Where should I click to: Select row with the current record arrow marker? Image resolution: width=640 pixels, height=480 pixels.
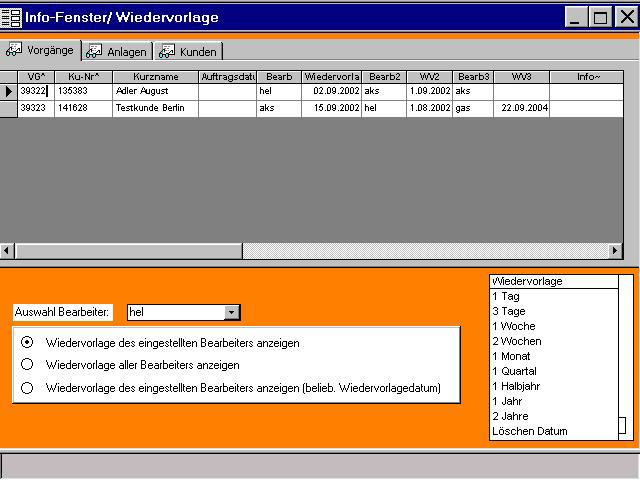(9, 91)
